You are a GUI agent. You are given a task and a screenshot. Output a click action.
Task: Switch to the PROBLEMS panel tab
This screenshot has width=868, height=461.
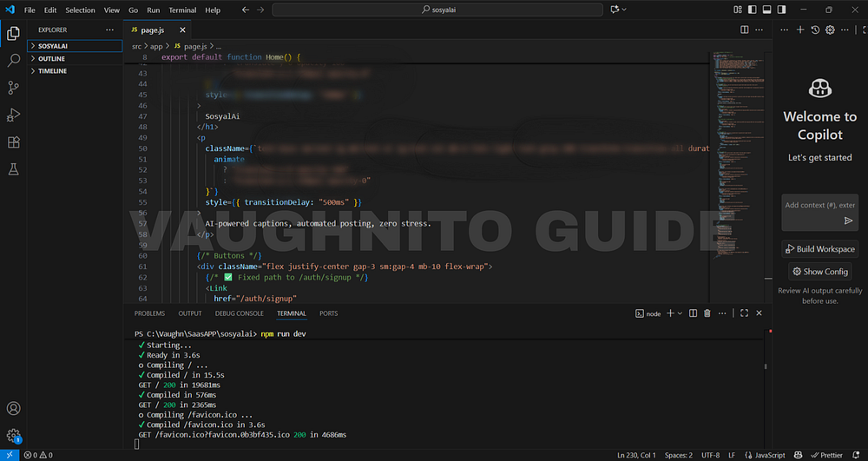149,313
